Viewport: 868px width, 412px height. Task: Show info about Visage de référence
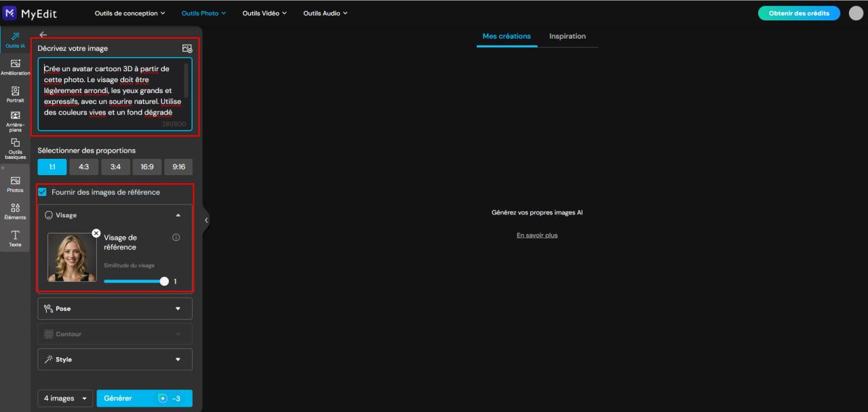coord(176,238)
